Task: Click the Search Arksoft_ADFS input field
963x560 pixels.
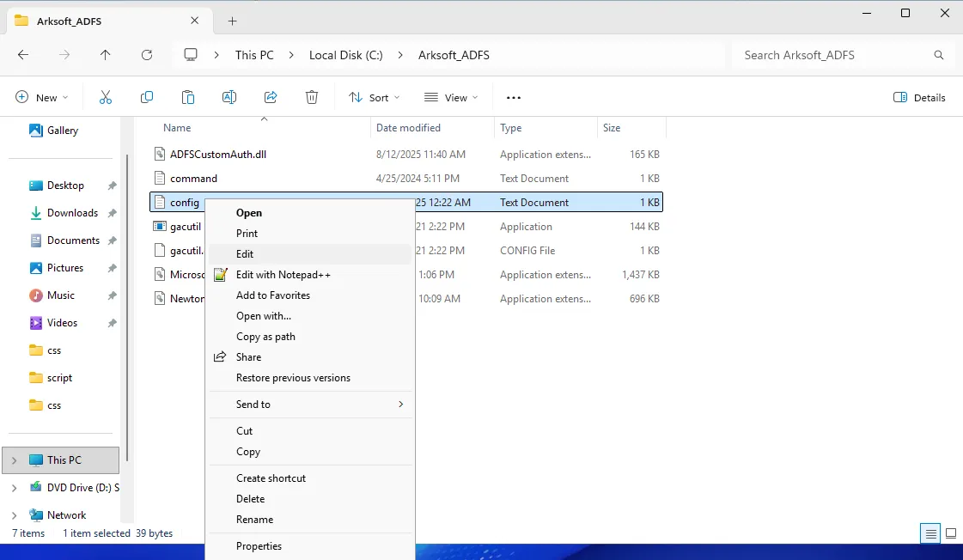Action: 833,55
